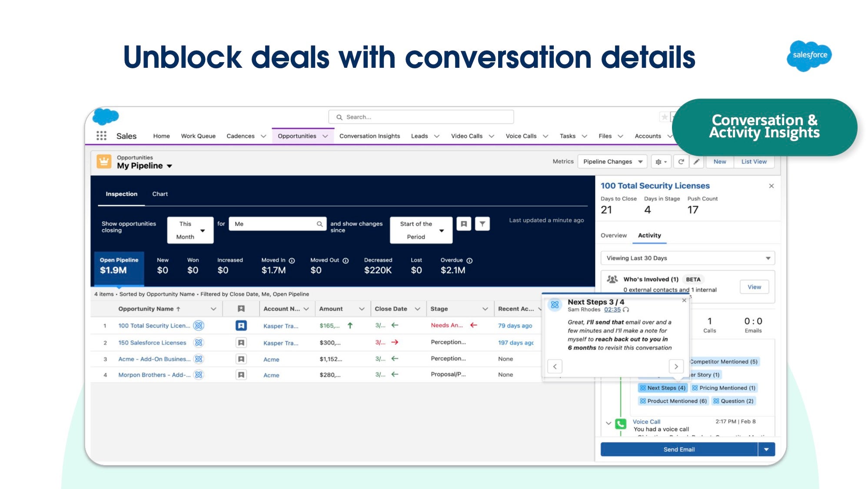Screen dimensions: 868x489
Task: Show next step with right arrow
Action: (x=676, y=366)
